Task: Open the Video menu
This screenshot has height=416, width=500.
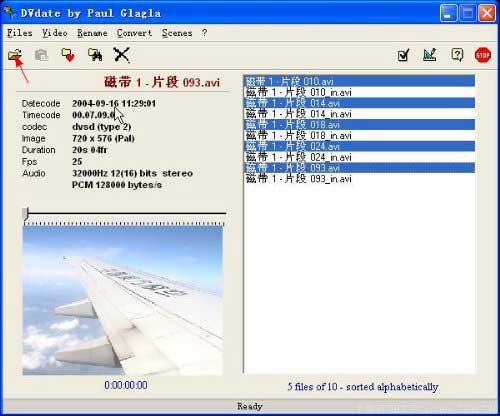Action: coord(55,33)
